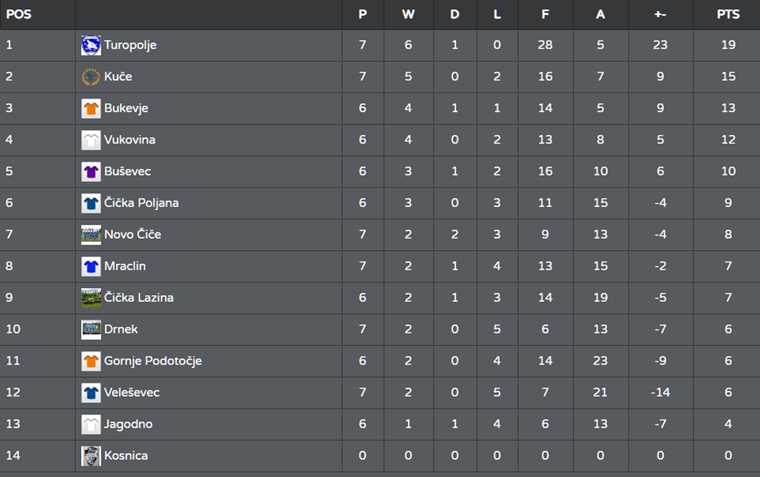Select the purple jersey icon beside Buševec
The height and width of the screenshot is (477, 760).
pyautogui.click(x=91, y=172)
